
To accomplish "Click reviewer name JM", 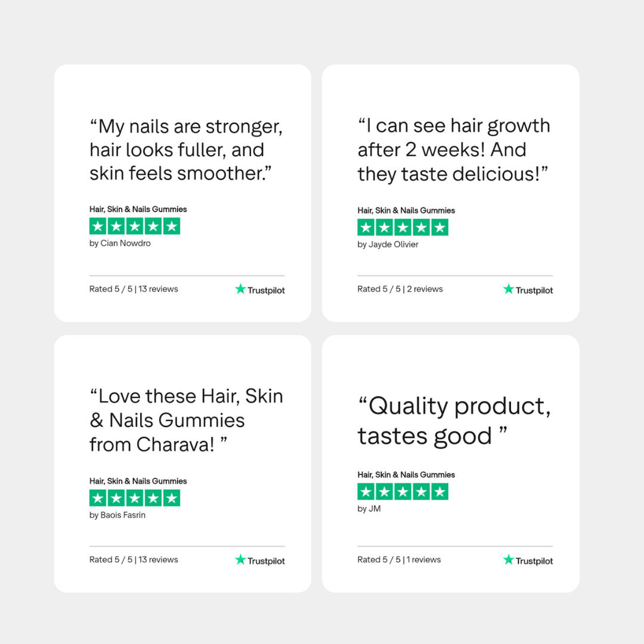I will pyautogui.click(x=369, y=509).
